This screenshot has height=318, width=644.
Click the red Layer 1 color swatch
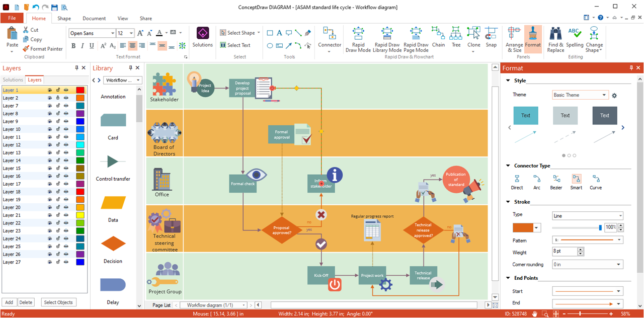80,90
